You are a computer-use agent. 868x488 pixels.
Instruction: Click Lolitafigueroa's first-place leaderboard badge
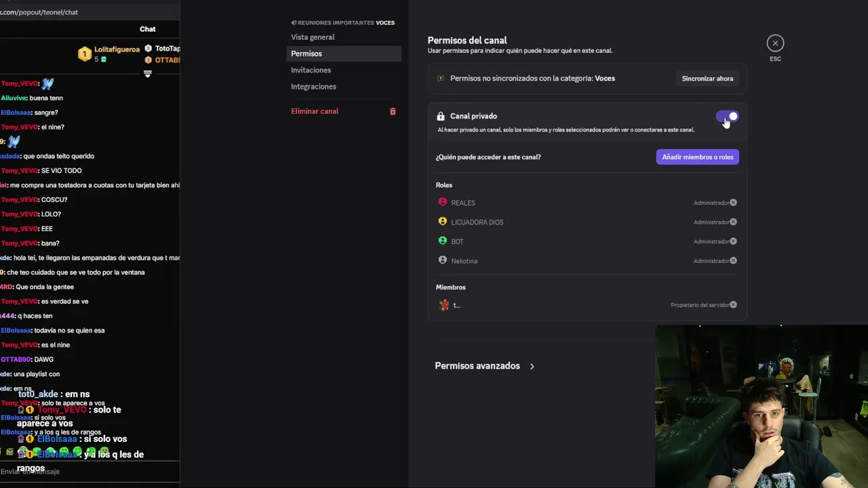[x=84, y=54]
